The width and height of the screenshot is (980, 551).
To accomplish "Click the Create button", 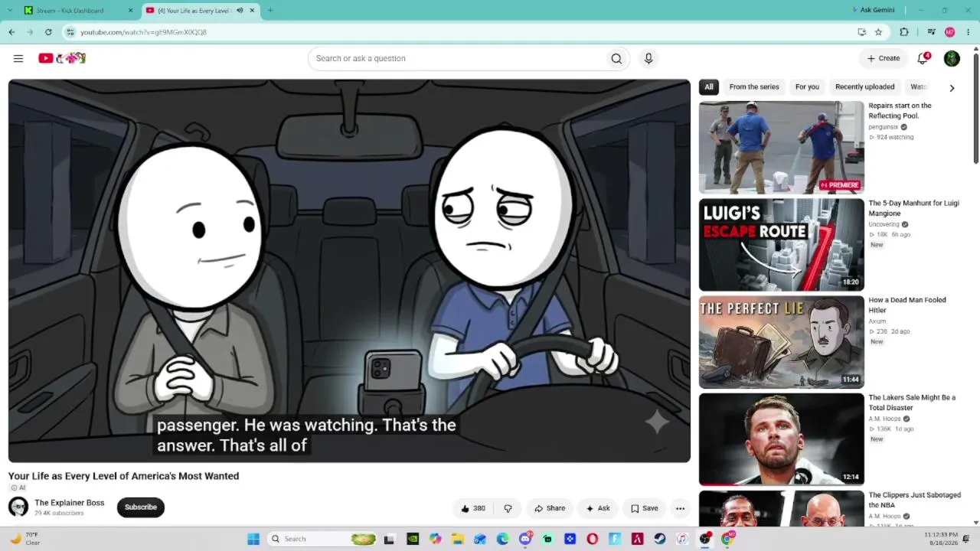I will click(884, 58).
